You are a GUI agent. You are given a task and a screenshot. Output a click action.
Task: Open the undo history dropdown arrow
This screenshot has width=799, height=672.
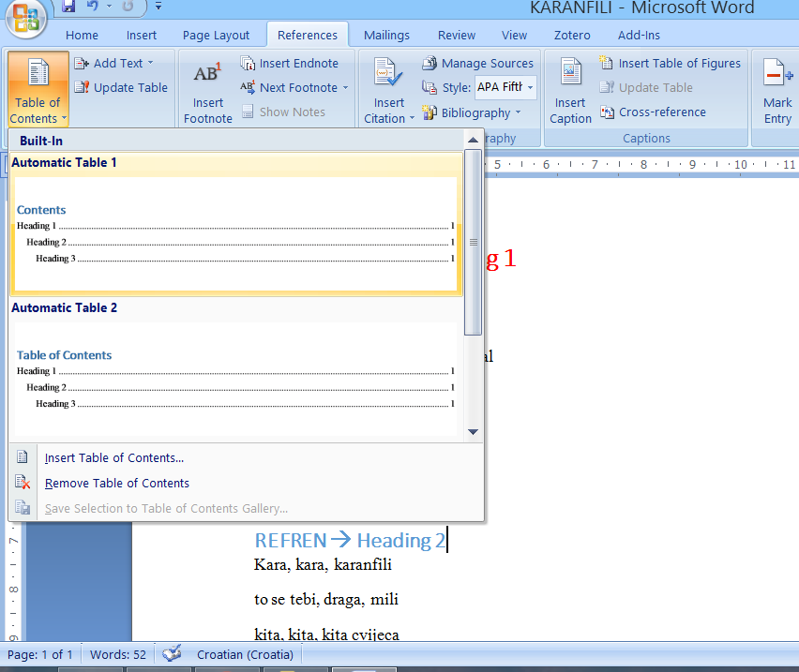coord(109,7)
